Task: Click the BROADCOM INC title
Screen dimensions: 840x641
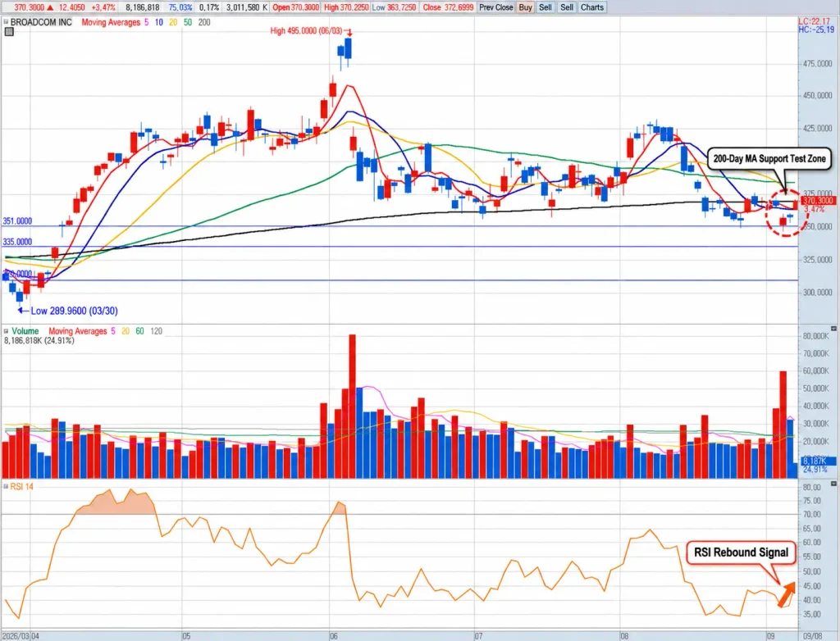Action: click(x=41, y=22)
